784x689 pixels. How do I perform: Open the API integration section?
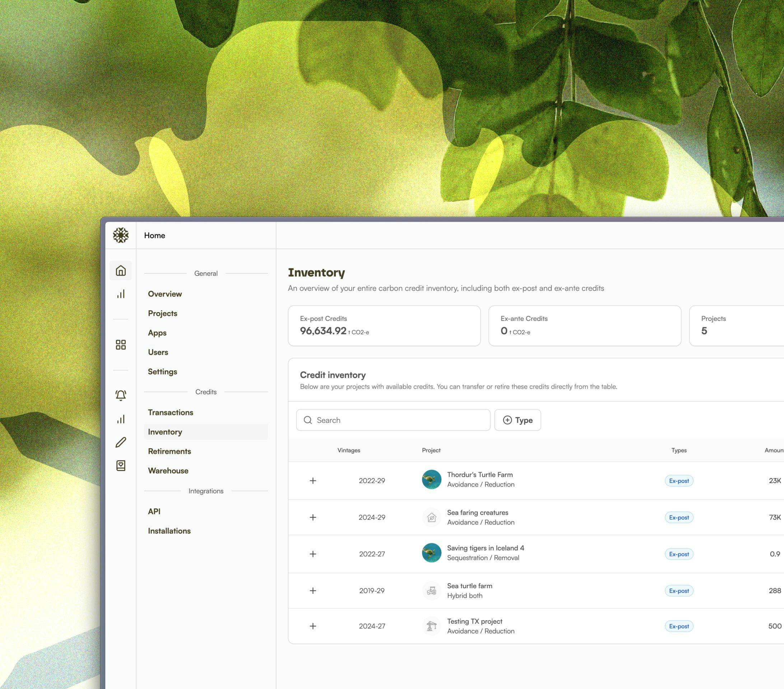[x=154, y=511]
